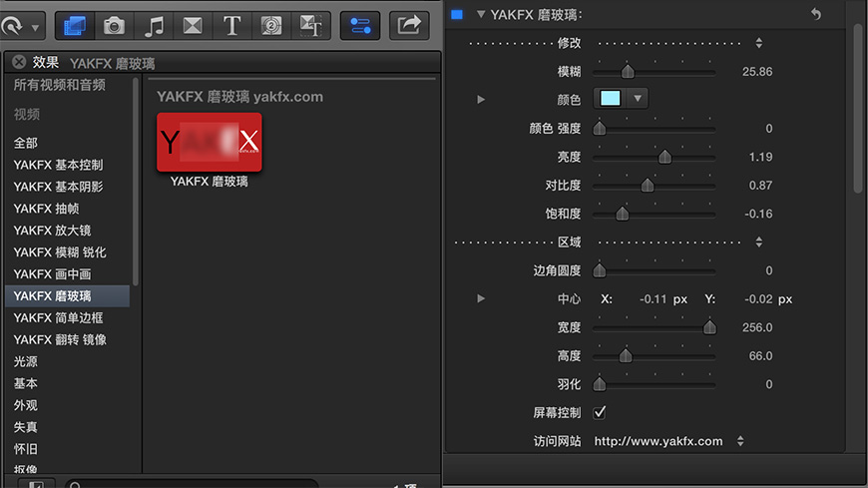Screen dimensions: 868x488
Task: Select YAKFX 放大镜 category
Action: [x=52, y=231]
